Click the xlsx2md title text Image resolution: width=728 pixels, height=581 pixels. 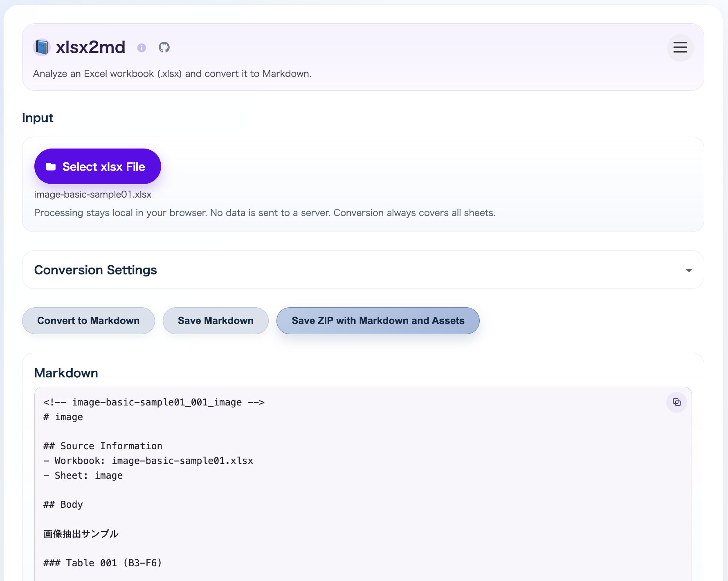tap(91, 47)
